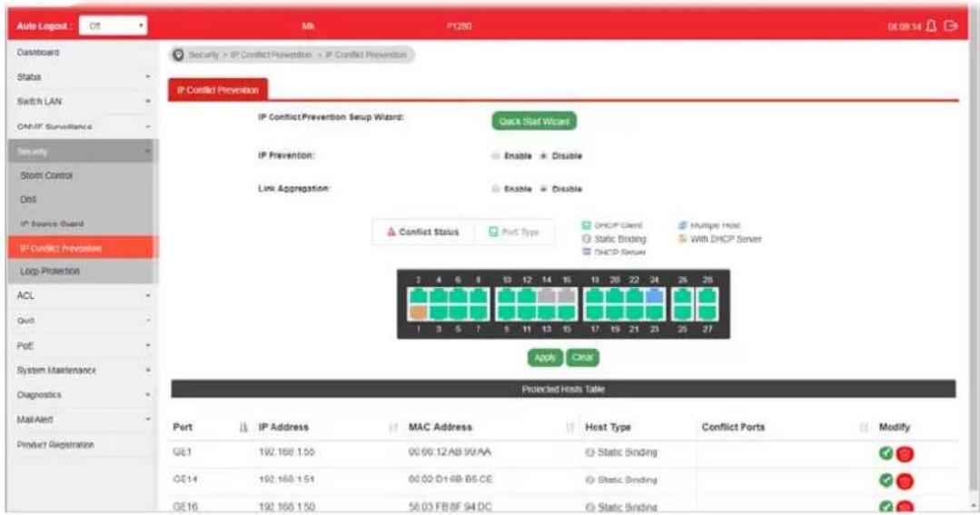Open QoS in the sidebar
This screenshot has height=515, width=980.
point(84,320)
